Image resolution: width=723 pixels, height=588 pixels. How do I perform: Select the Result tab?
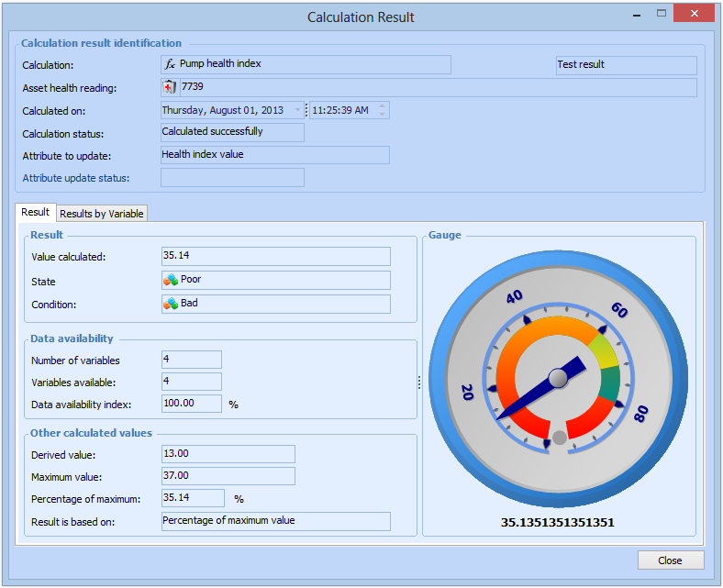(36, 213)
